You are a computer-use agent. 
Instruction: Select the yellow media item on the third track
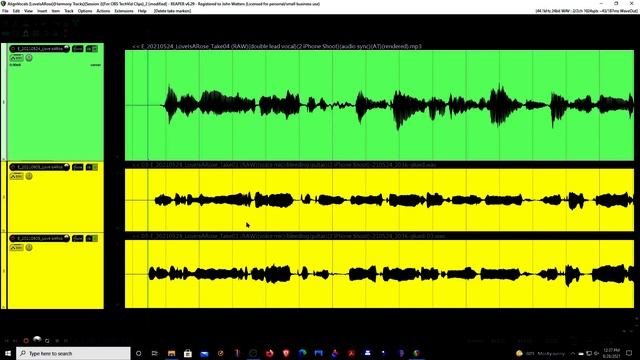[379, 274]
